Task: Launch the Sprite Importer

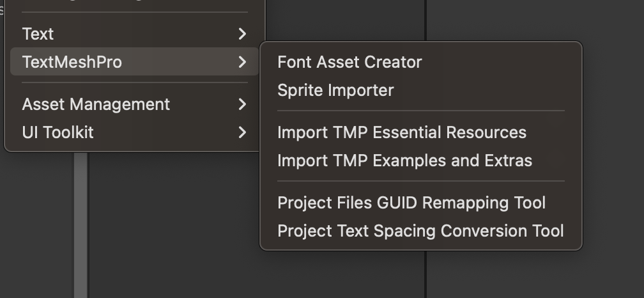Action: [x=335, y=90]
